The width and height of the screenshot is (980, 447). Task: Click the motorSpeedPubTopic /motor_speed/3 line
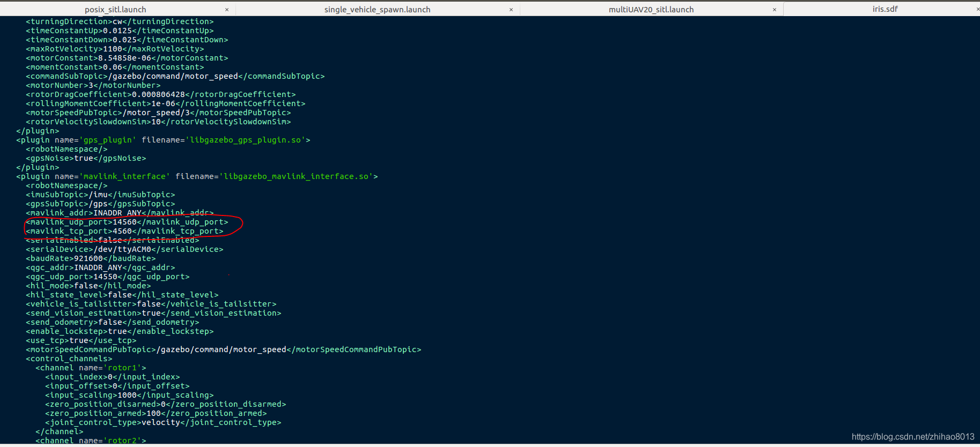point(158,113)
